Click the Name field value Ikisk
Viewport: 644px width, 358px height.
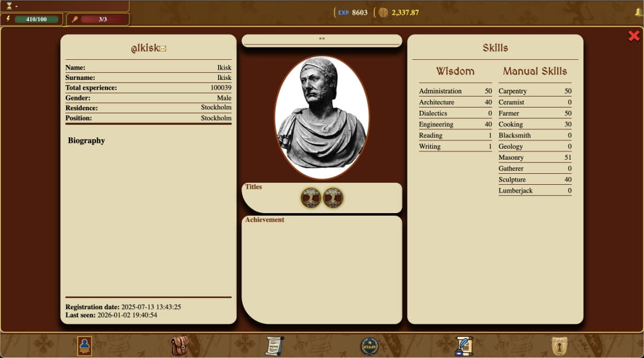pos(224,68)
